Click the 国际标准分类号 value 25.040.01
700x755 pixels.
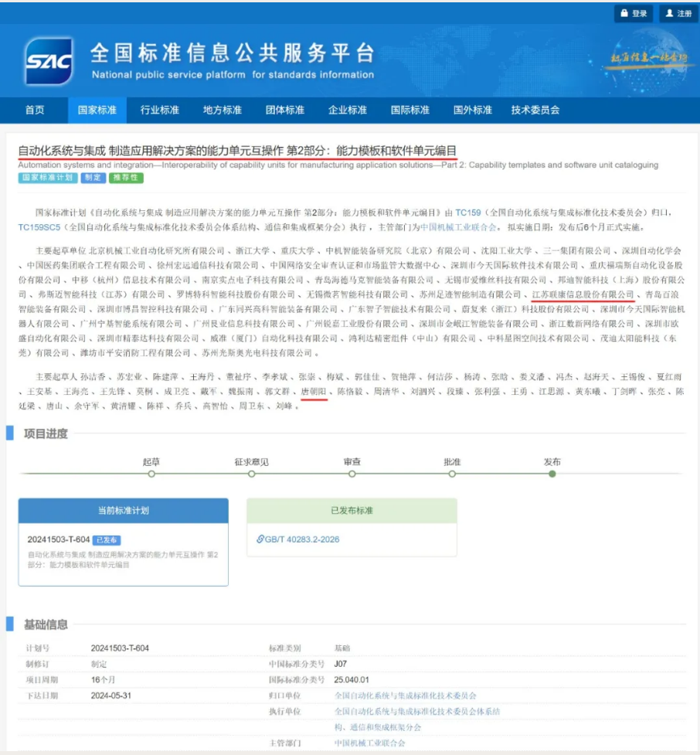pos(352,679)
